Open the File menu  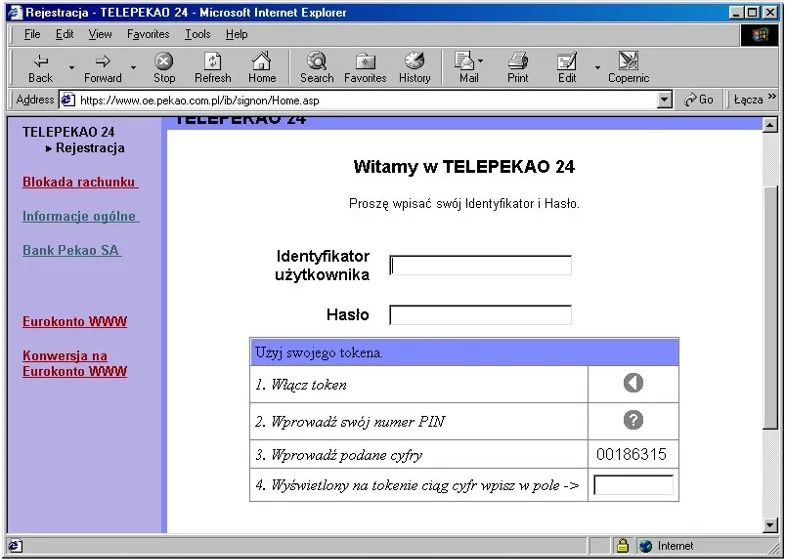point(32,34)
